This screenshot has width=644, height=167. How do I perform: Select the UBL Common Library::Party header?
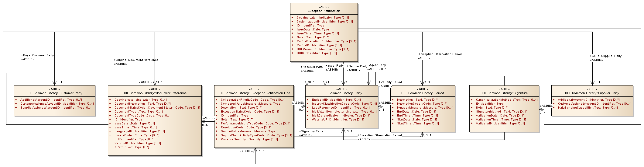pyautogui.click(x=342, y=93)
